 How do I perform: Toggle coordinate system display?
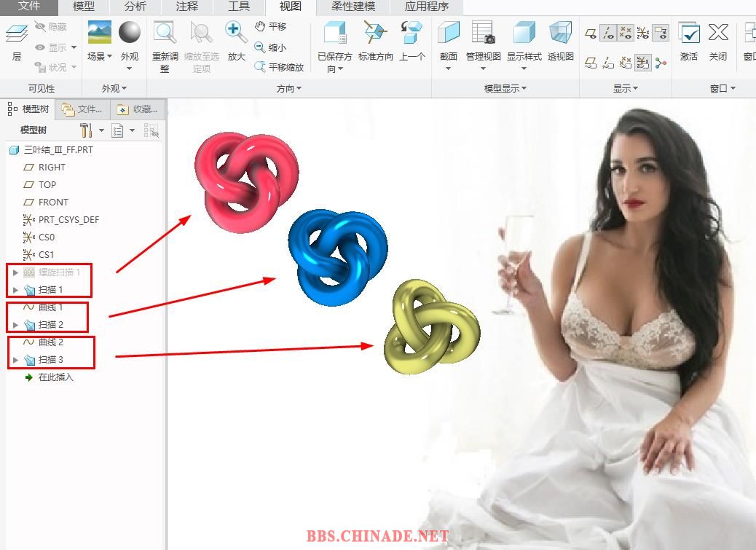[642, 33]
